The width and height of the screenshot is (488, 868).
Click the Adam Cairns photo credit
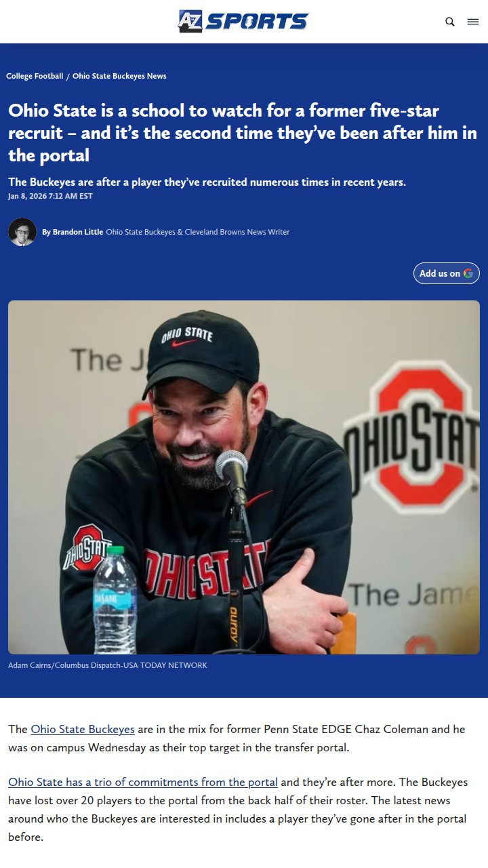pos(108,665)
